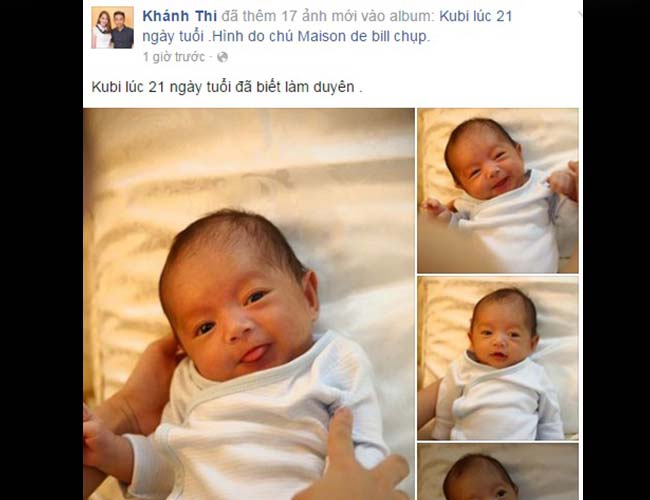The image size is (650, 500).
Task: Click the cream blanket background in large photo
Action: [x=249, y=166]
